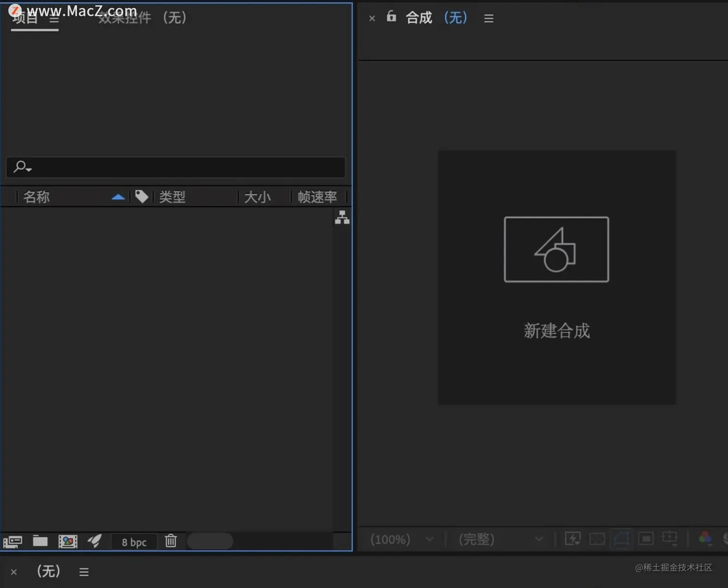The height and width of the screenshot is (588, 728).
Task: Select the timeline (无) tab
Action: tap(49, 572)
